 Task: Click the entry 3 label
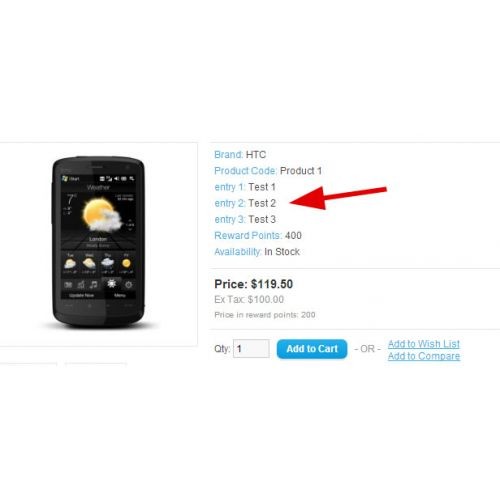pos(230,219)
